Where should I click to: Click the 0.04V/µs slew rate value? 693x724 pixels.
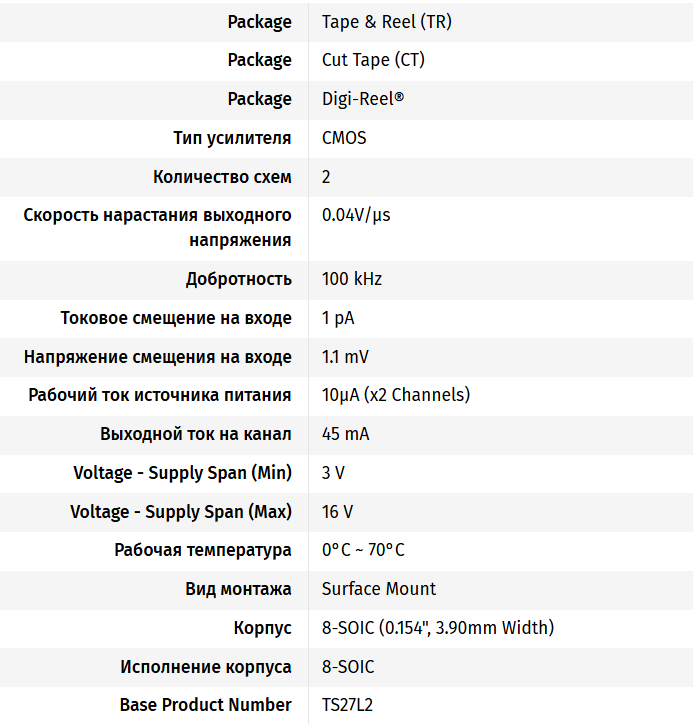pos(356,215)
